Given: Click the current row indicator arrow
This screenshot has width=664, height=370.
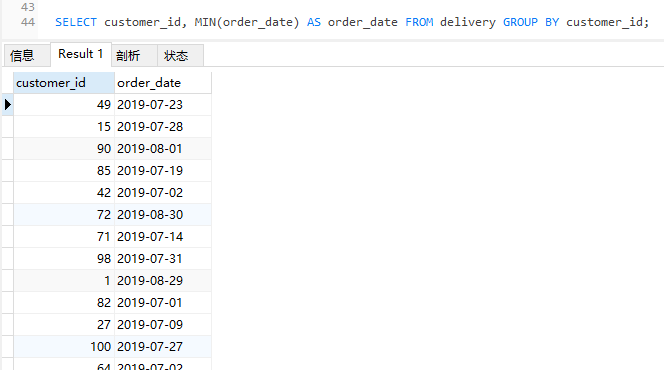Looking at the screenshot, I should pos(8,105).
